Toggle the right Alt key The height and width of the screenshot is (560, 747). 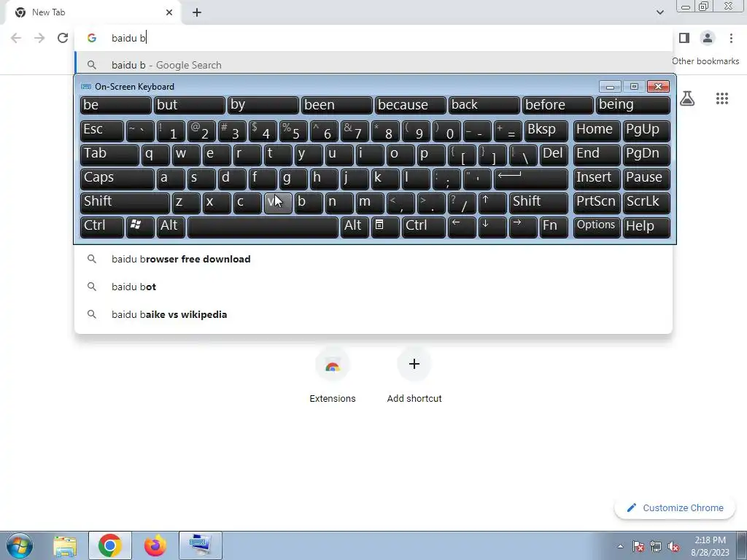[x=355, y=227]
